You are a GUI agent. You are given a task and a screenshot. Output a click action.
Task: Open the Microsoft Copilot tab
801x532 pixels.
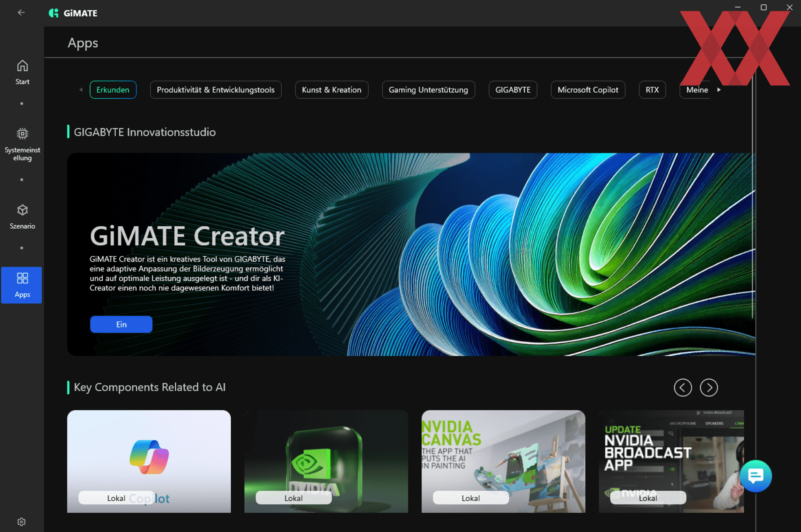pos(588,90)
